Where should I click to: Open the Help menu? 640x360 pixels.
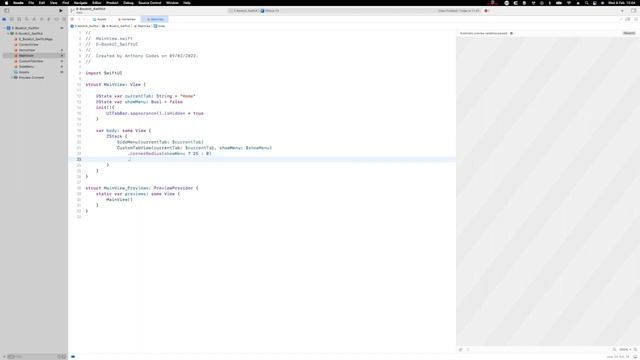coord(187,3)
